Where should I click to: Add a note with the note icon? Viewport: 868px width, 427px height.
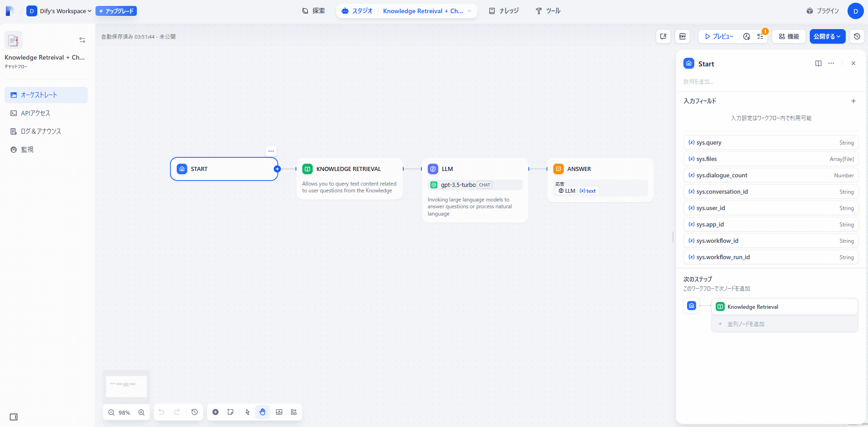[231, 412]
